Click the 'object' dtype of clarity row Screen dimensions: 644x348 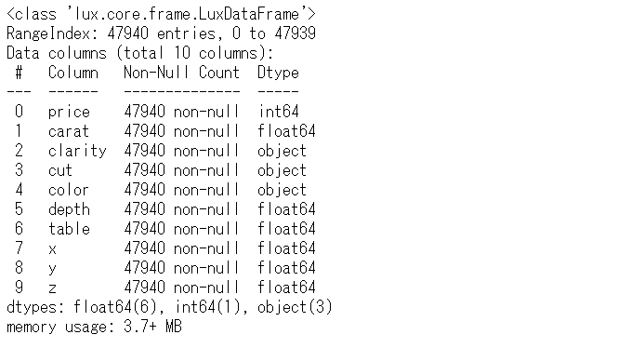point(282,151)
